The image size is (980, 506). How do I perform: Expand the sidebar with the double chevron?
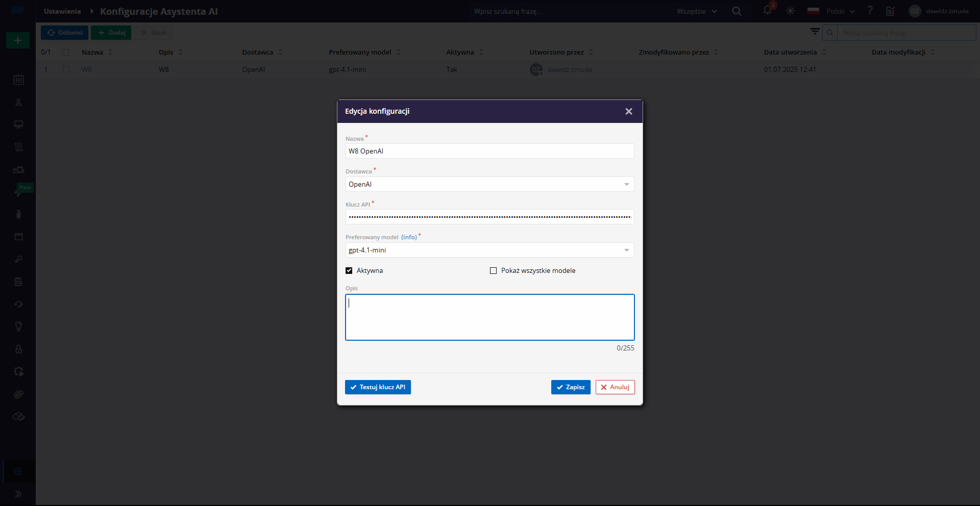[x=18, y=494]
